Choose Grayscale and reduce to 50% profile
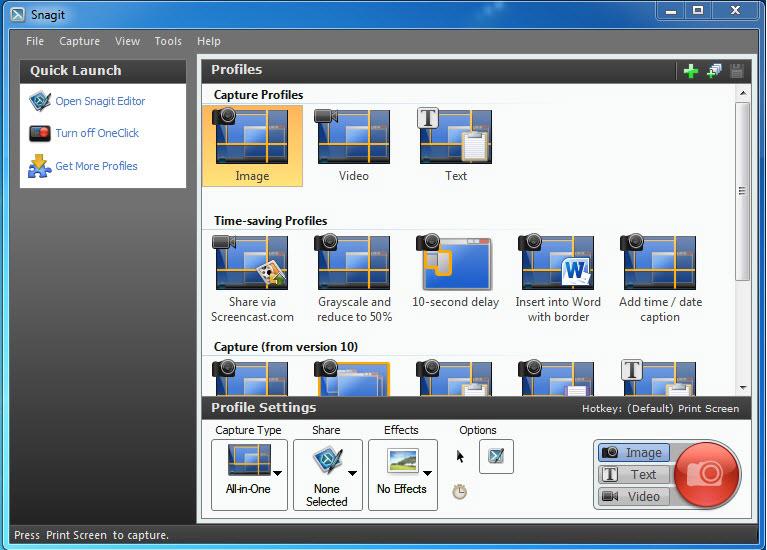Screen dimensions: 767x550 click(x=354, y=279)
